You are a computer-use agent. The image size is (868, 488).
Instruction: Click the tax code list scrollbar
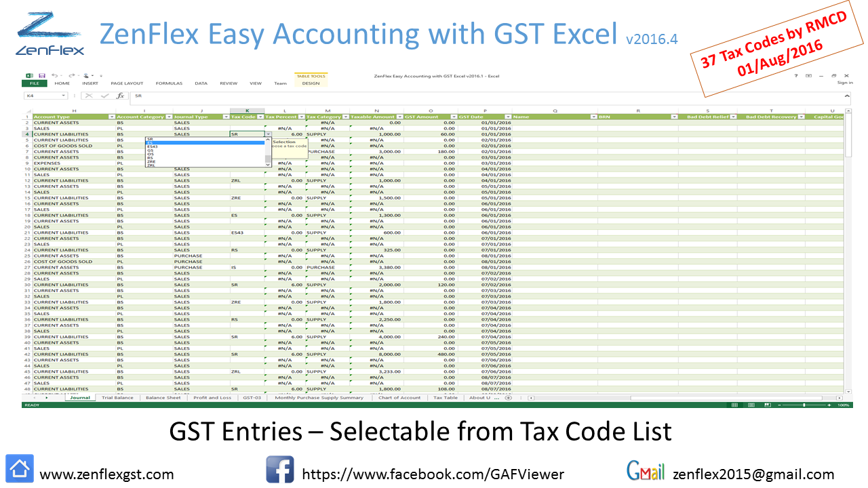point(268,152)
